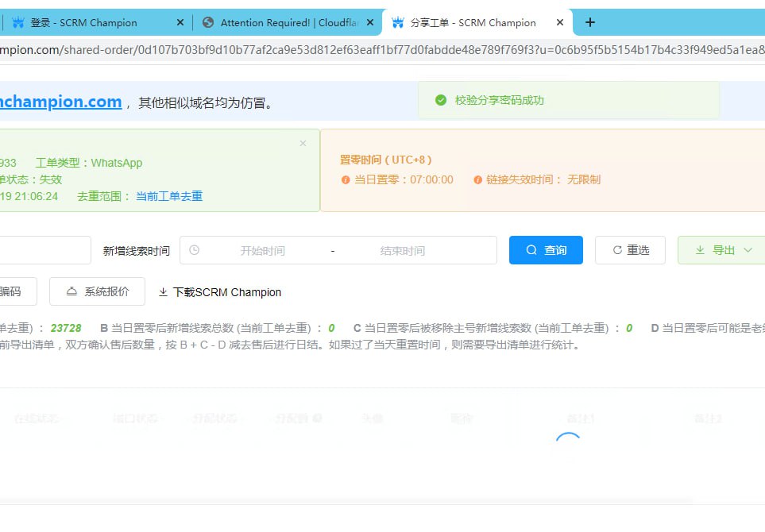Screen dimensions: 765x532
Task: Click the shared-order URL in address bar
Action: [381, 50]
